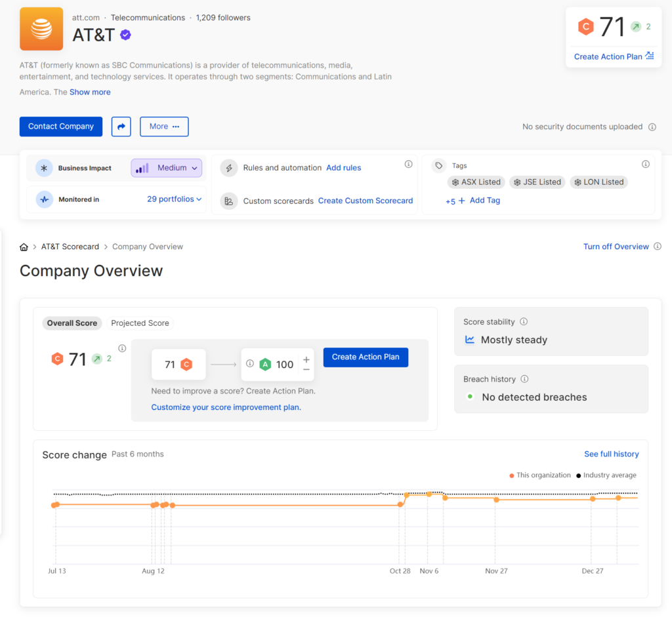Decrease target score with the minus button
Viewport: 672px width, 621px height.
point(306,370)
